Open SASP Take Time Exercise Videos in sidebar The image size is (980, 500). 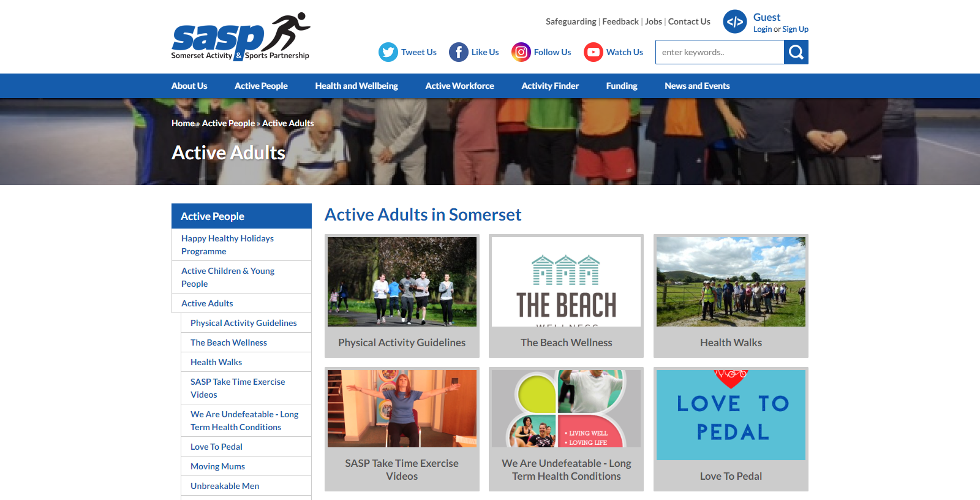pyautogui.click(x=246, y=388)
